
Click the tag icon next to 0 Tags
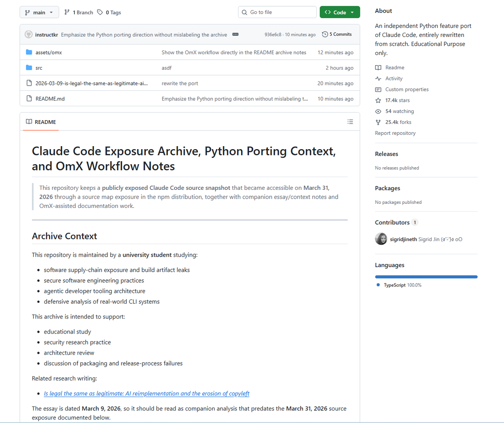click(x=100, y=13)
